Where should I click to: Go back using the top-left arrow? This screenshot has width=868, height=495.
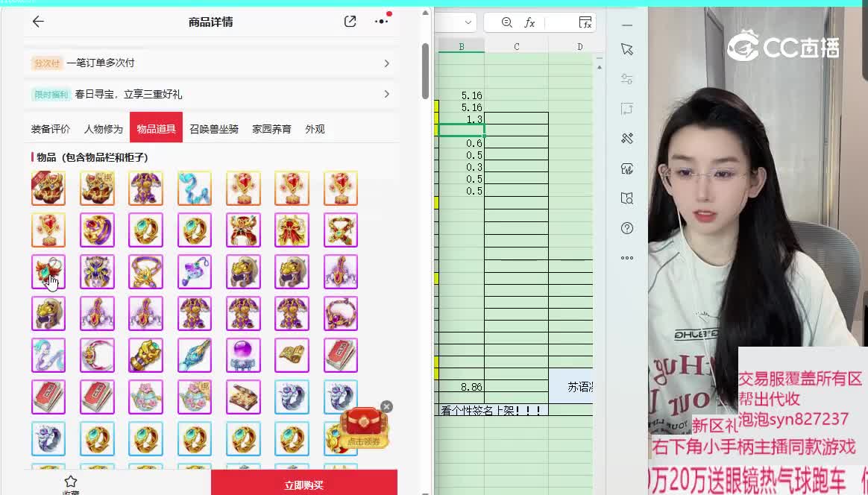click(38, 22)
